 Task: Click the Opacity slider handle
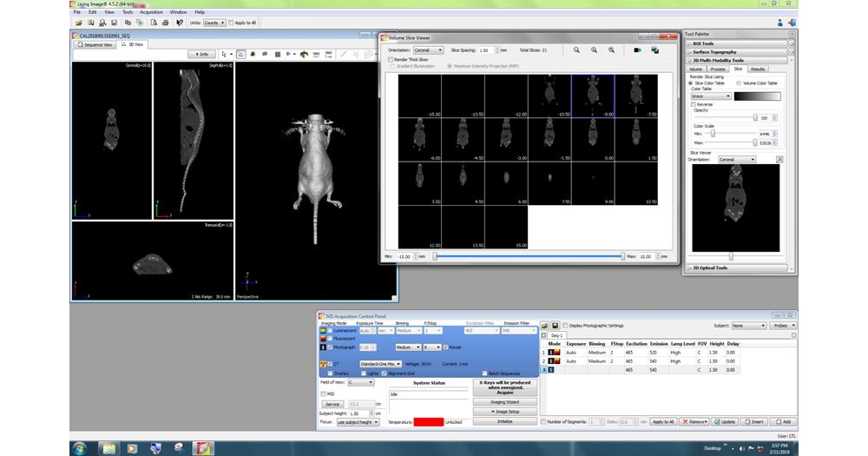[754, 117]
